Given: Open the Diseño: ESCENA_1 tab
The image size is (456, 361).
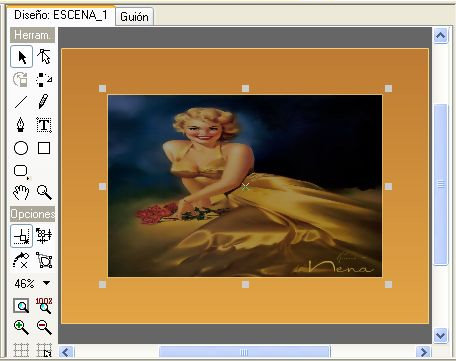Looking at the screenshot, I should pyautogui.click(x=61, y=15).
